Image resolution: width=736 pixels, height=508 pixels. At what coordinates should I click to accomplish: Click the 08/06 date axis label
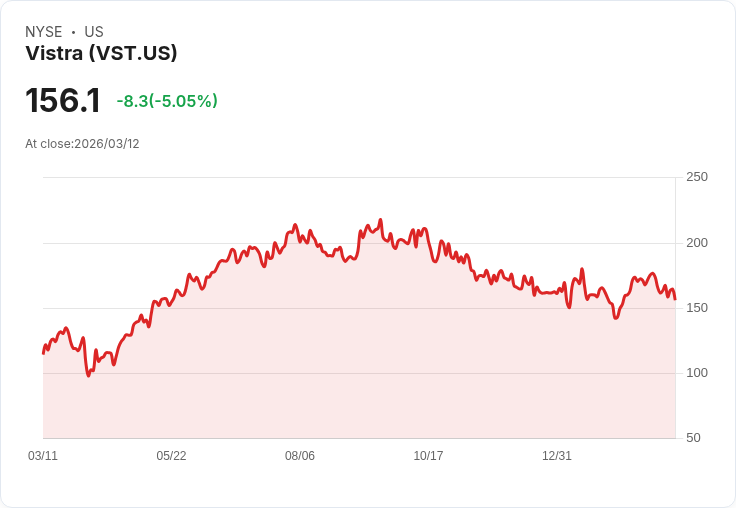300,456
